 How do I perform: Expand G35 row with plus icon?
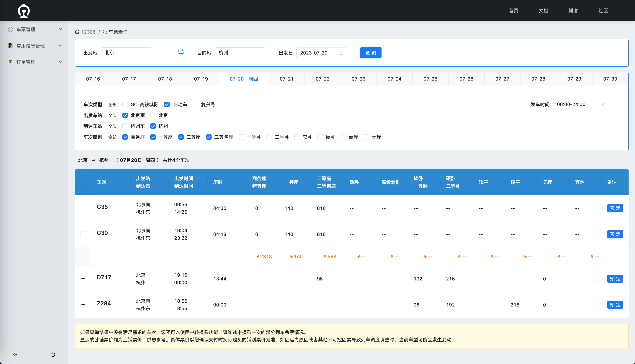pyautogui.click(x=83, y=208)
